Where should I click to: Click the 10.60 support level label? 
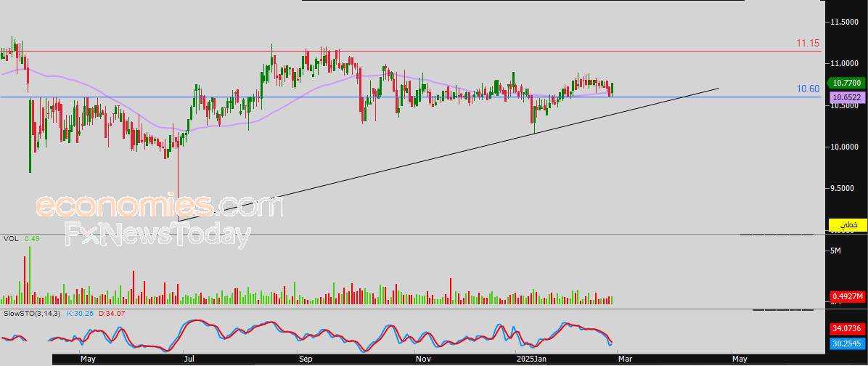[808, 89]
